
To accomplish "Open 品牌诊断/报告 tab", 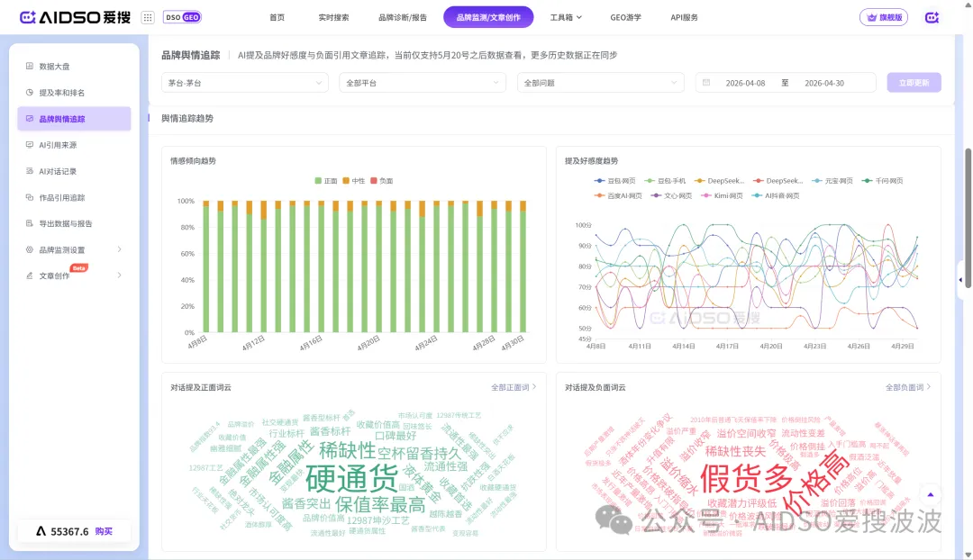I will point(403,17).
